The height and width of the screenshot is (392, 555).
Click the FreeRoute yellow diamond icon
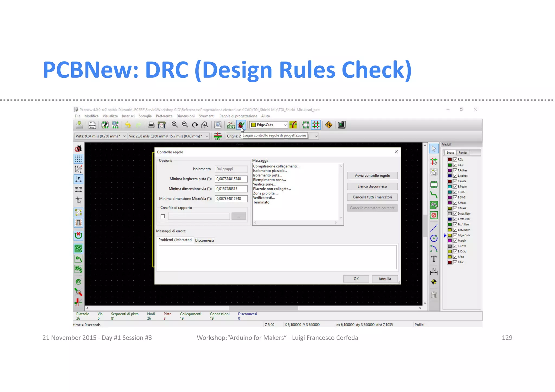pyautogui.click(x=329, y=125)
